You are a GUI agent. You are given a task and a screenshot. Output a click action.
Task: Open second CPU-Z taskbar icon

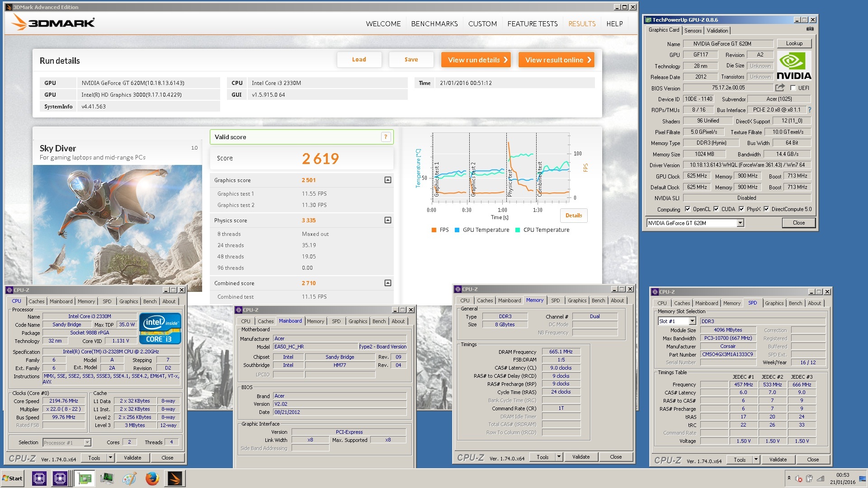click(60, 479)
